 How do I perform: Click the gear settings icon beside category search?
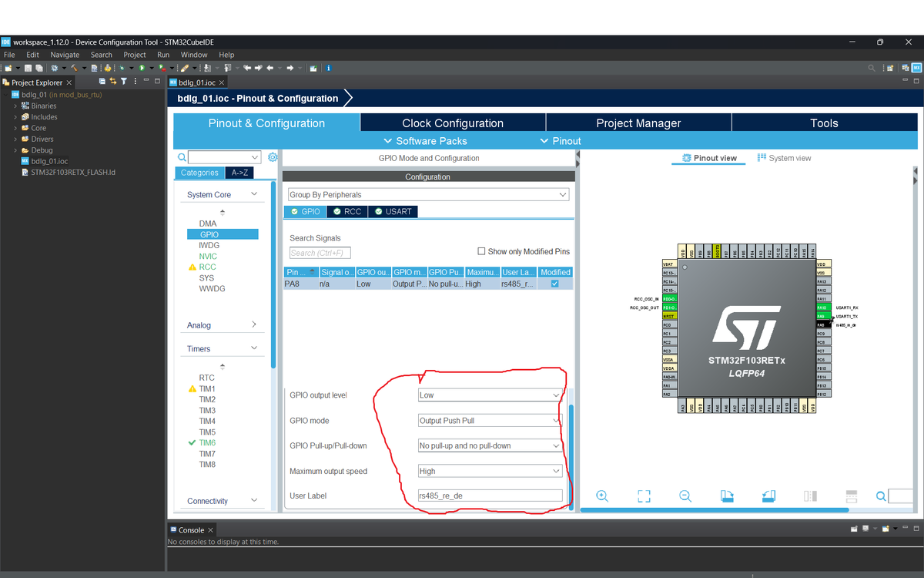point(273,157)
